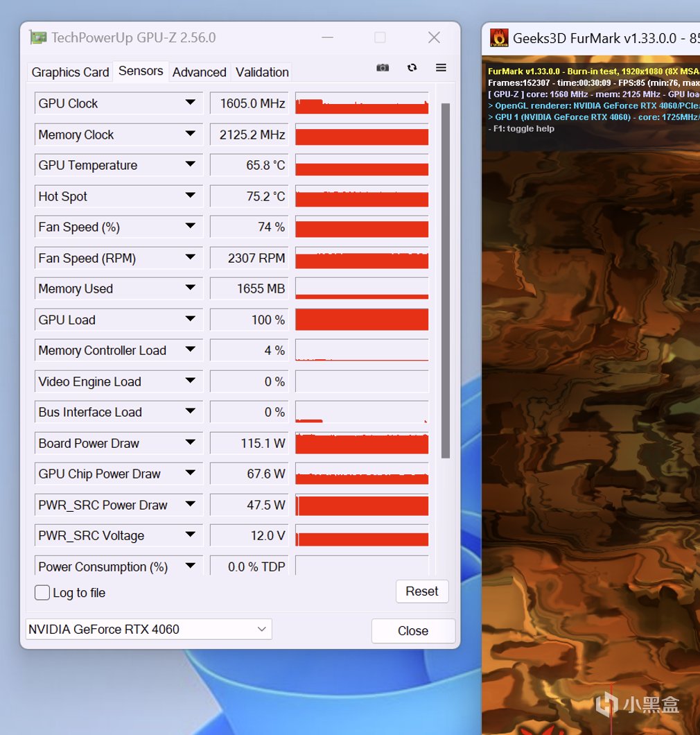Image resolution: width=700 pixels, height=735 pixels.
Task: Click the Hot Spot history graph
Action: click(x=362, y=196)
